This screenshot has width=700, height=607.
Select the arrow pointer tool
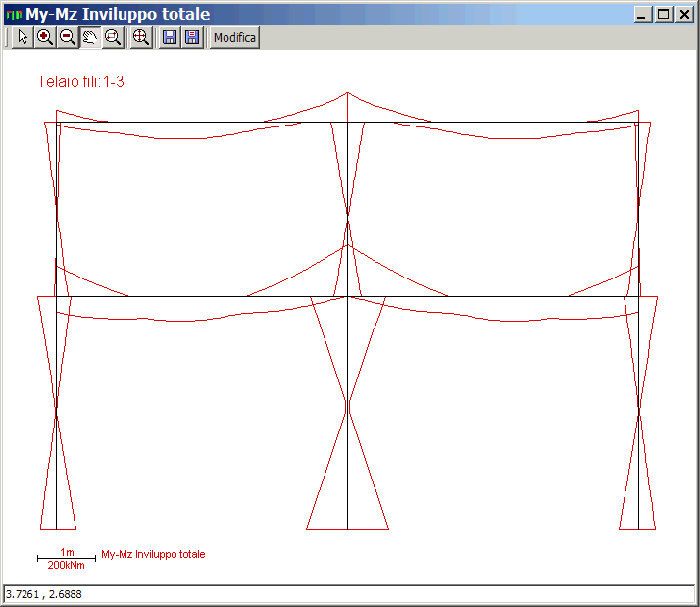[x=23, y=37]
